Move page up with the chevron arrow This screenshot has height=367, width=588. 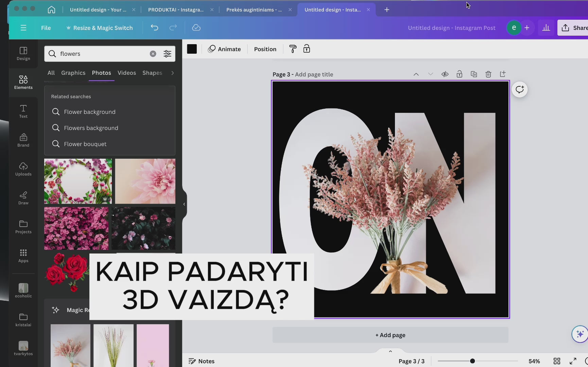[x=416, y=74]
